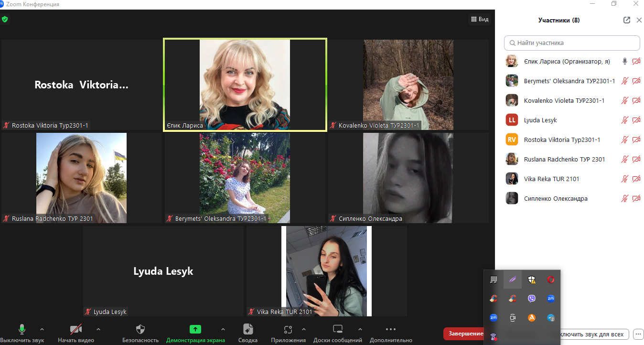Image resolution: width=644 pixels, height=345 pixels.
Task: Expand screen share options arrow
Action: 223,329
